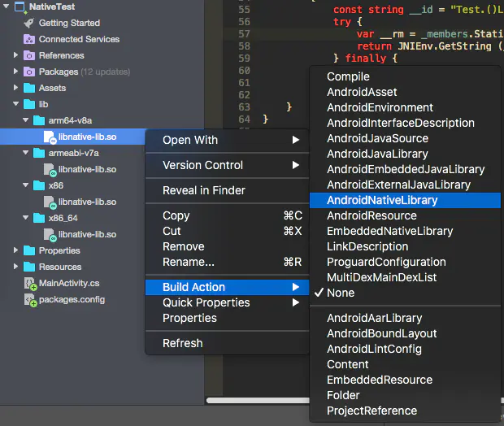Collapse the x86_64 folder
Screen dimensions: 504x426
[x=26, y=217]
